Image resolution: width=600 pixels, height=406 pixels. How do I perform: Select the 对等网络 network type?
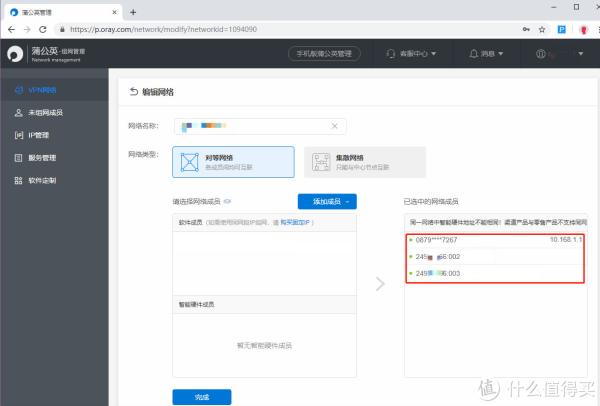click(233, 162)
